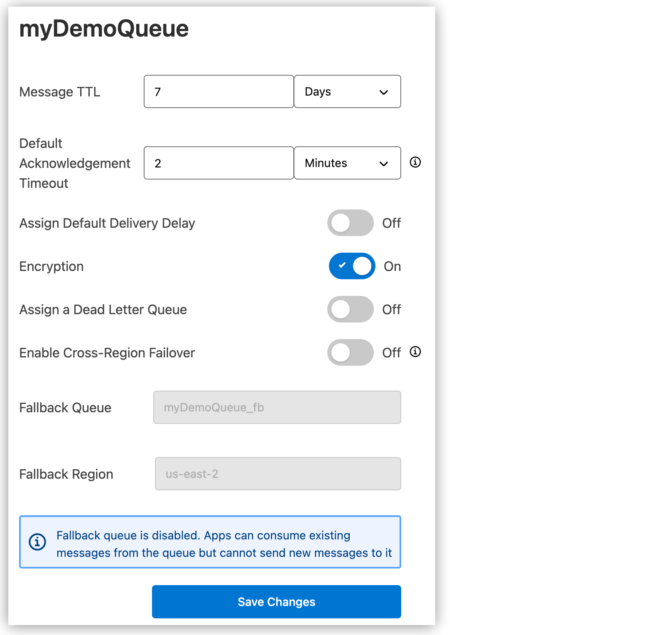Open the Minutes dropdown for Acknowledgement Timeout

[348, 163]
